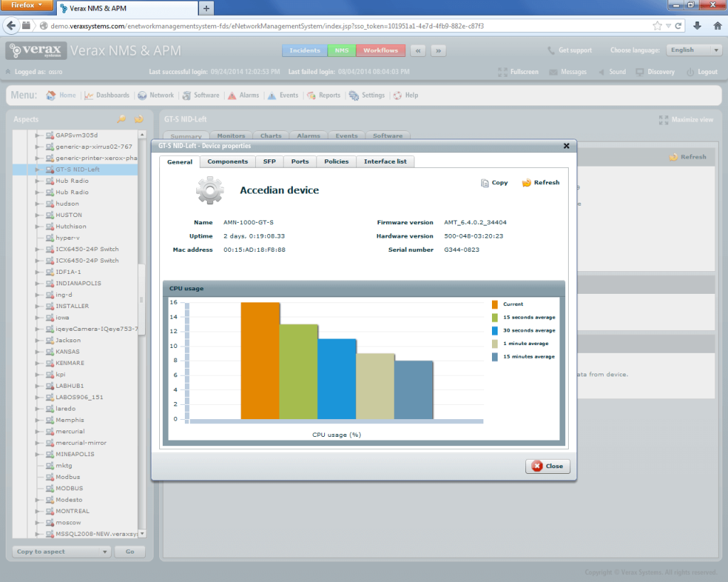This screenshot has width=728, height=582.
Task: Click the Alarms warning icon in menu
Action: (x=232, y=95)
